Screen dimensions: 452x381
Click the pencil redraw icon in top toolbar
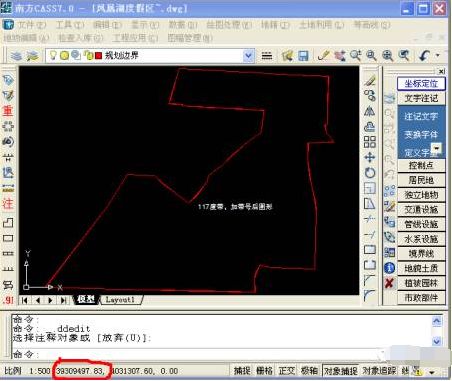click(x=324, y=55)
